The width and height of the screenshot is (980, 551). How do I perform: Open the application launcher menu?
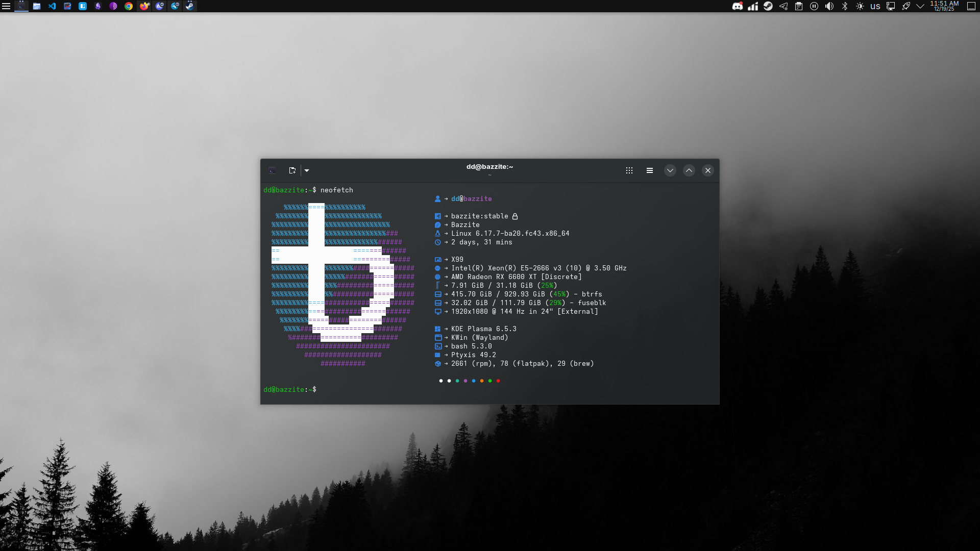click(6, 6)
